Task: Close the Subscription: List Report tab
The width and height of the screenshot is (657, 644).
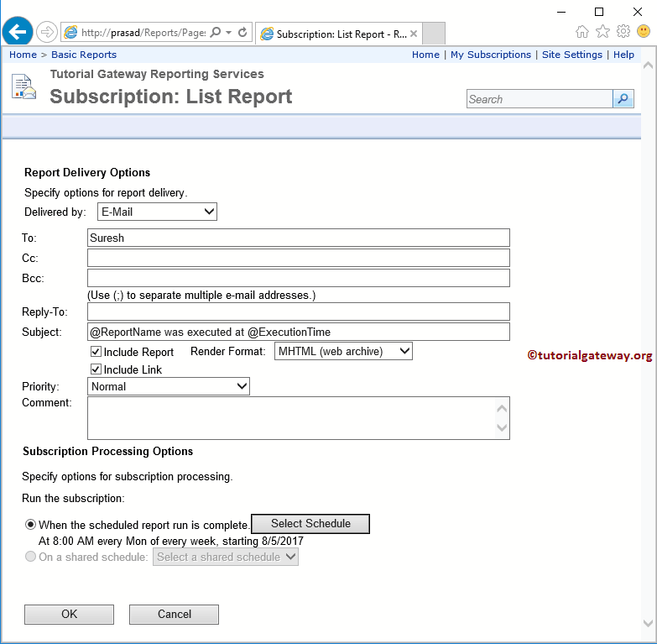Action: tap(414, 34)
